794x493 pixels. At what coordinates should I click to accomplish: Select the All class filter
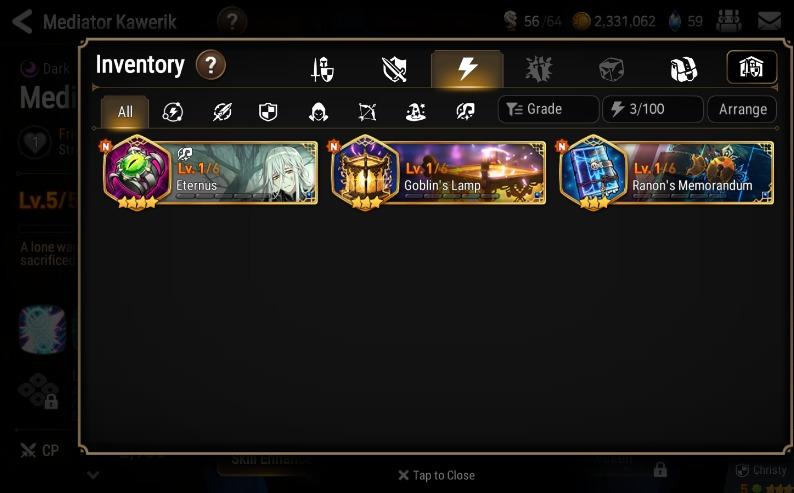click(x=125, y=112)
